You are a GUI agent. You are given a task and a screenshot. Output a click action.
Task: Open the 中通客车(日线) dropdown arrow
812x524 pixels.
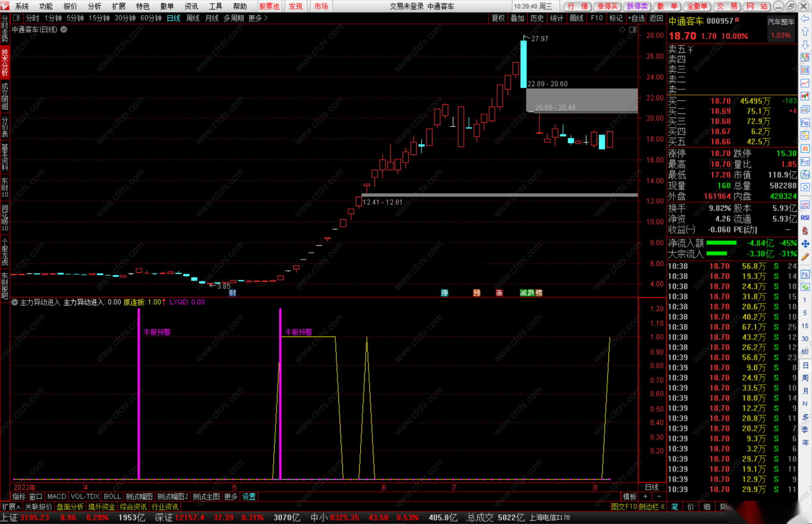[x=64, y=29]
